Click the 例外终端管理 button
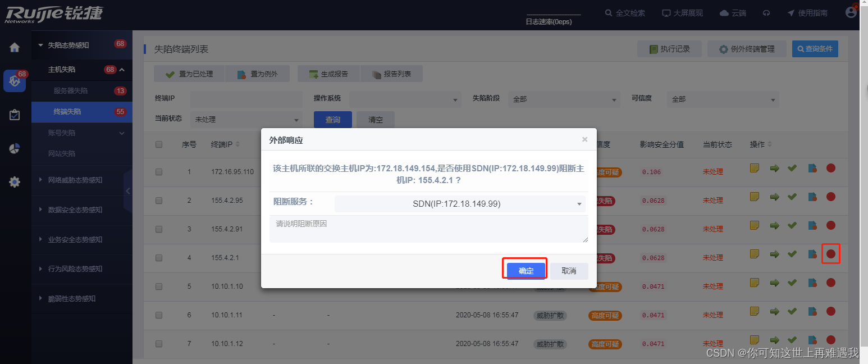Screen dimensions: 868x364 click(747, 49)
